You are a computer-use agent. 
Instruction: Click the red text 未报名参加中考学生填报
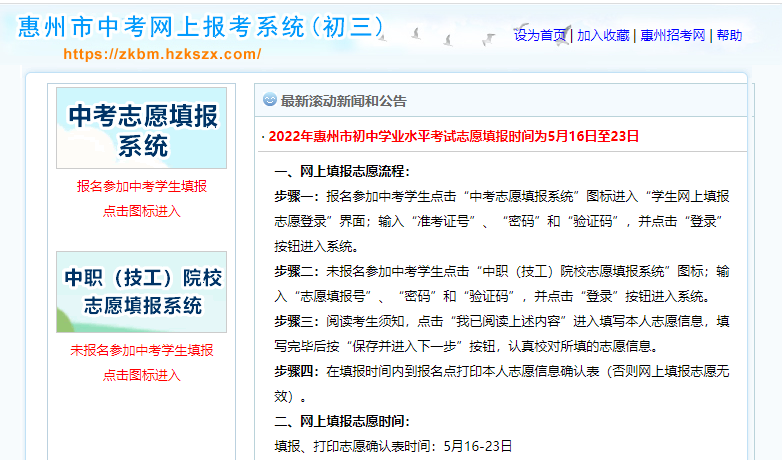point(142,350)
